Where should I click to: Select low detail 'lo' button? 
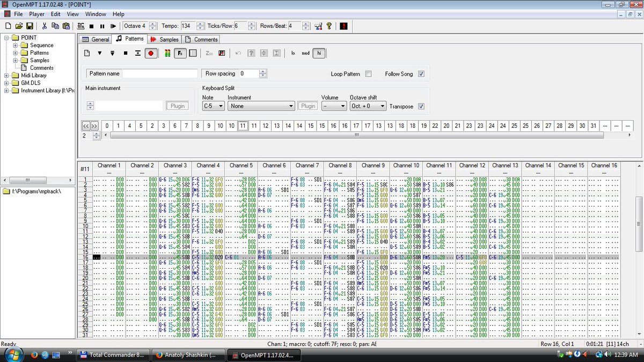293,53
